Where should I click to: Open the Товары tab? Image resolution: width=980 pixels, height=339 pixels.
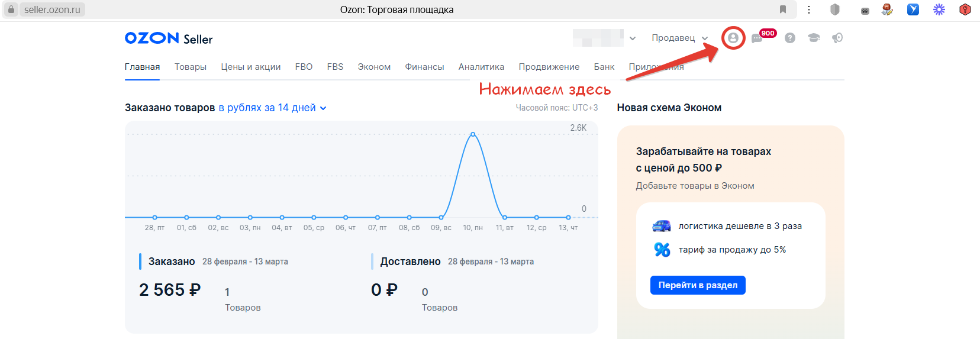point(191,67)
